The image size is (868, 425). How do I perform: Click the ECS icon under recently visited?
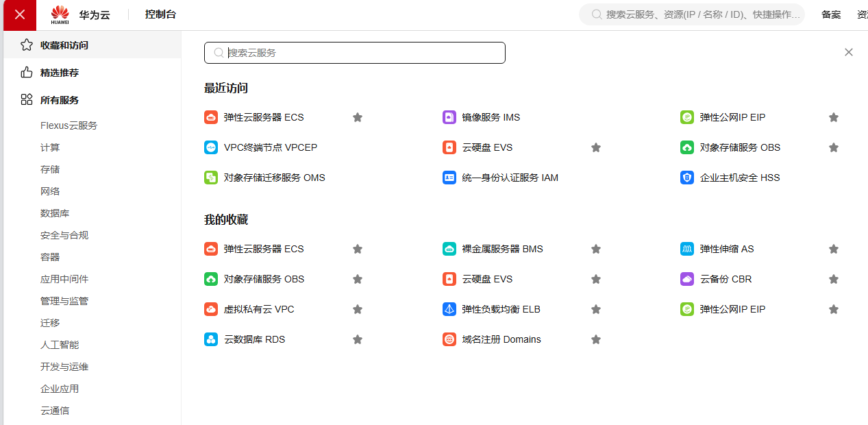(211, 117)
